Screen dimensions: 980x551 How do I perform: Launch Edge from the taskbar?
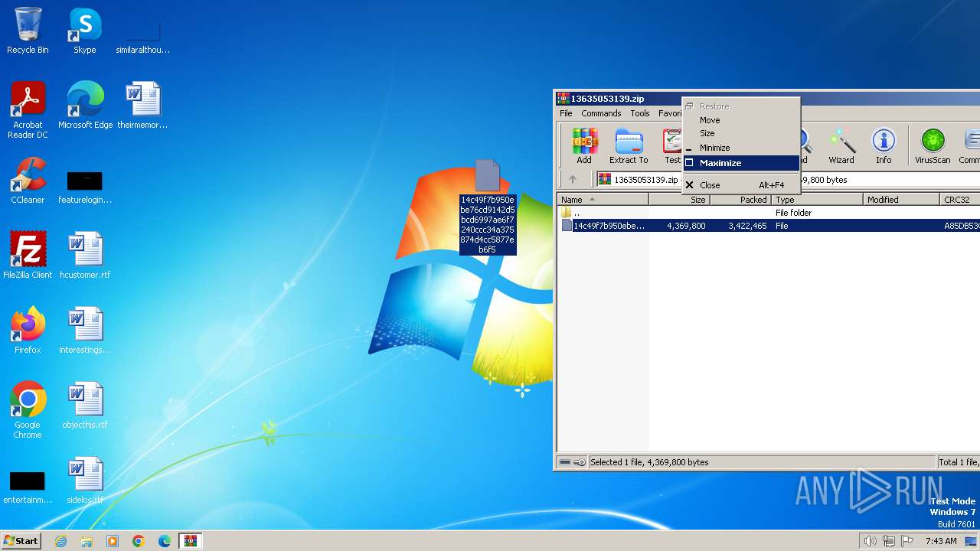pos(165,541)
